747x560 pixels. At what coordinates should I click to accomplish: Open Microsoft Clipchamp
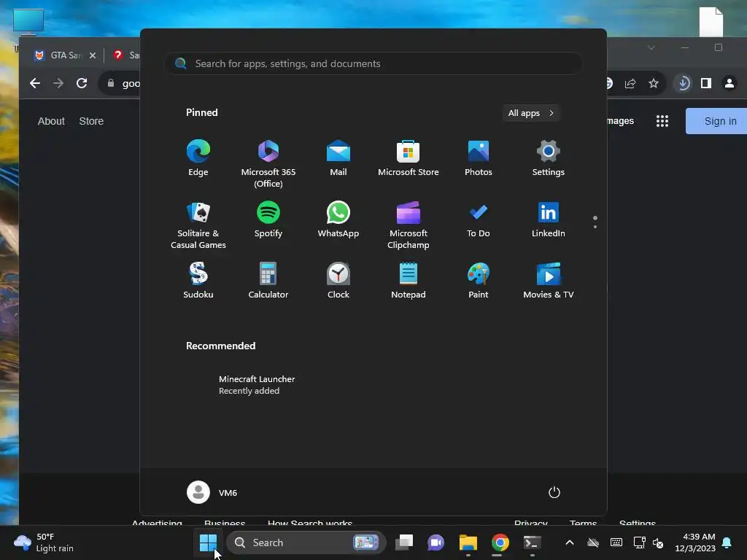click(409, 225)
